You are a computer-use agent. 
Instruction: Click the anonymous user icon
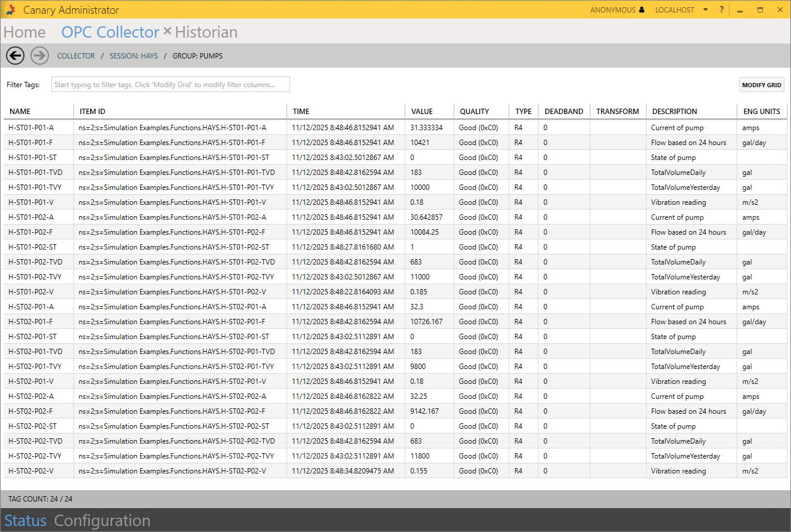(642, 10)
